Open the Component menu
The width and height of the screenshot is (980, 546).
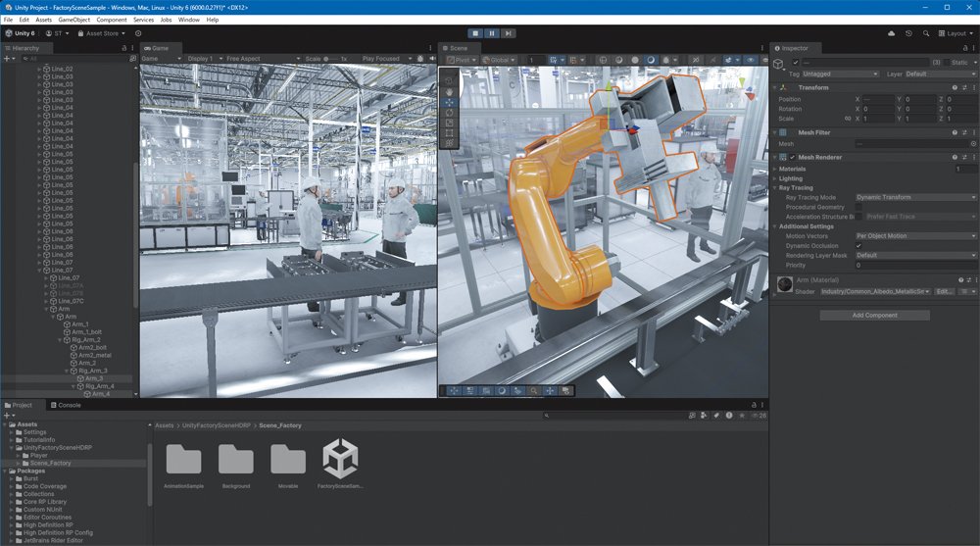pyautogui.click(x=112, y=20)
